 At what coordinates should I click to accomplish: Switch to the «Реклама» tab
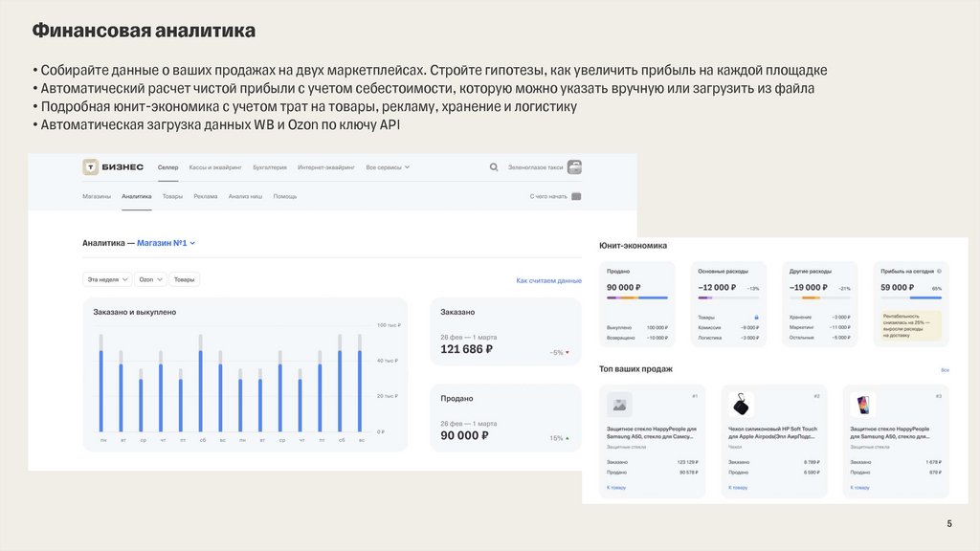205,196
